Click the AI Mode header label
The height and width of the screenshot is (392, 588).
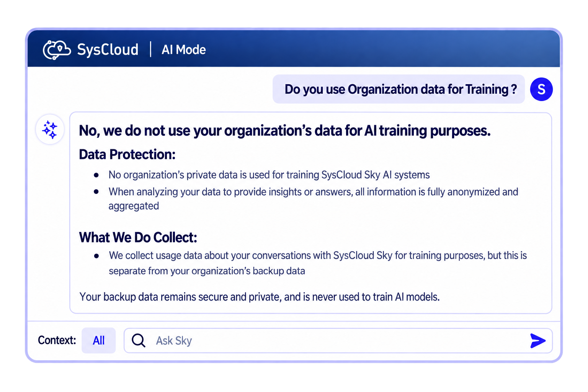pyautogui.click(x=184, y=50)
